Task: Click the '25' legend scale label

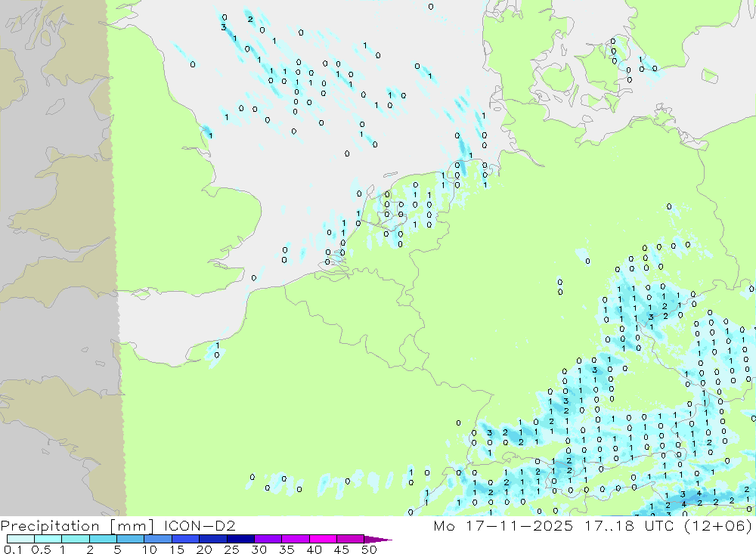Action: 232,549
